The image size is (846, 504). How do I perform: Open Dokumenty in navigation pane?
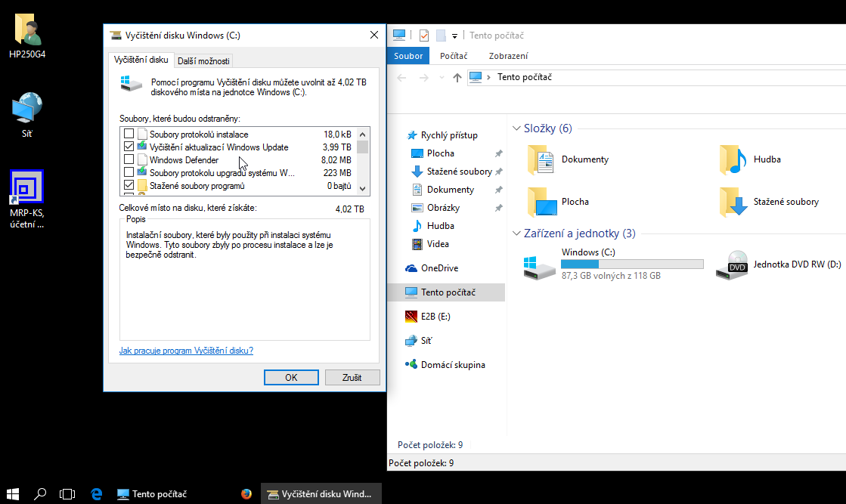450,190
